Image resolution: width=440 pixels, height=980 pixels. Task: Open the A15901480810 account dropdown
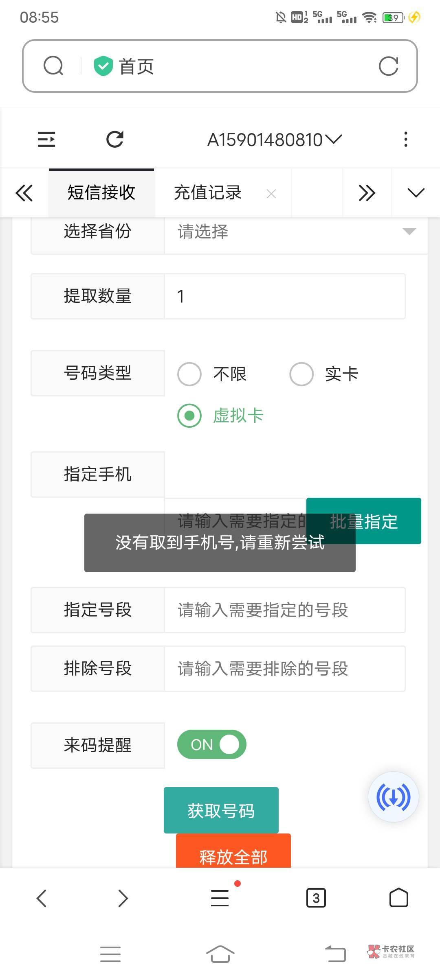click(x=274, y=140)
